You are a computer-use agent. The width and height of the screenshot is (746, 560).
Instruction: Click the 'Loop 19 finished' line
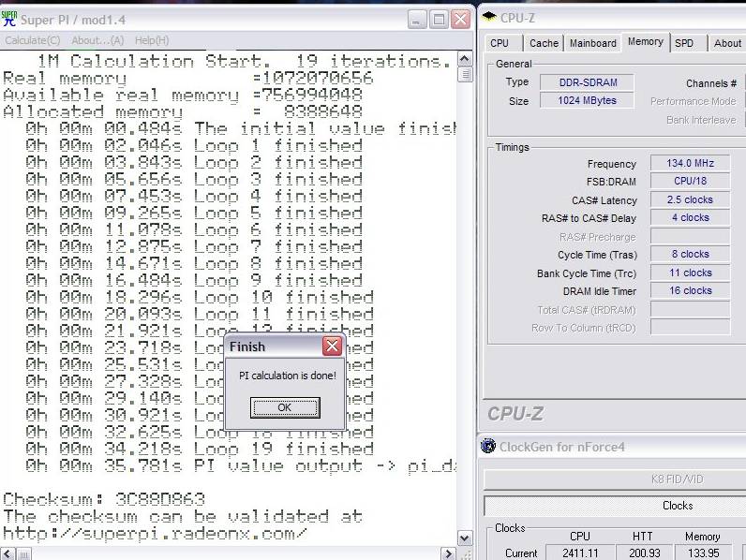click(200, 449)
